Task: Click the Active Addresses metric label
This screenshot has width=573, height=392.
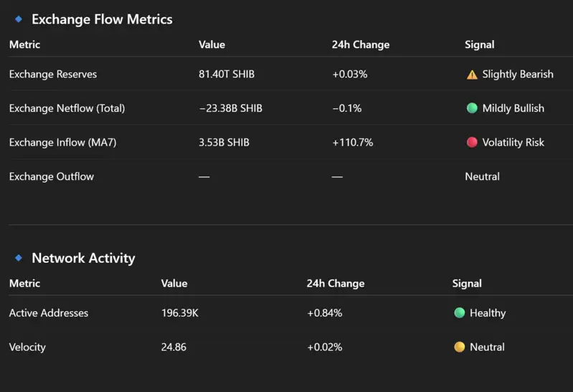Action: point(49,313)
